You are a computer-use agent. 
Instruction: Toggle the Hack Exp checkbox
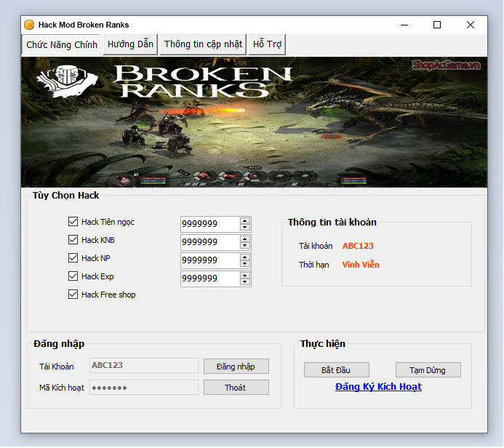73,276
